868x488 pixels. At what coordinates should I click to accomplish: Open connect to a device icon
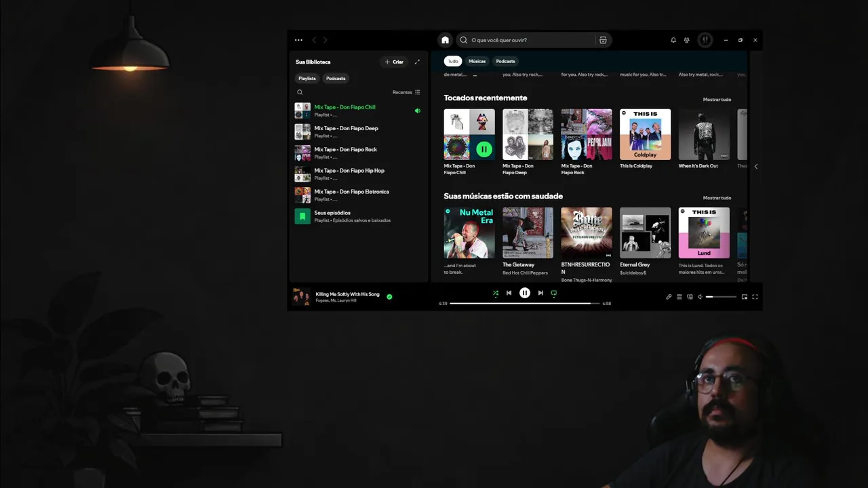(690, 297)
